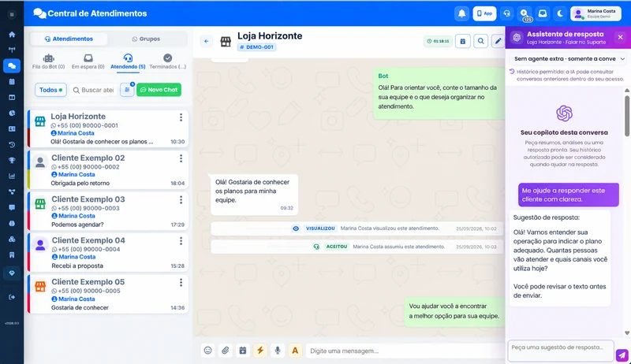Click the back arrow in chat header
Screen dimensions: 631x364
207,41
